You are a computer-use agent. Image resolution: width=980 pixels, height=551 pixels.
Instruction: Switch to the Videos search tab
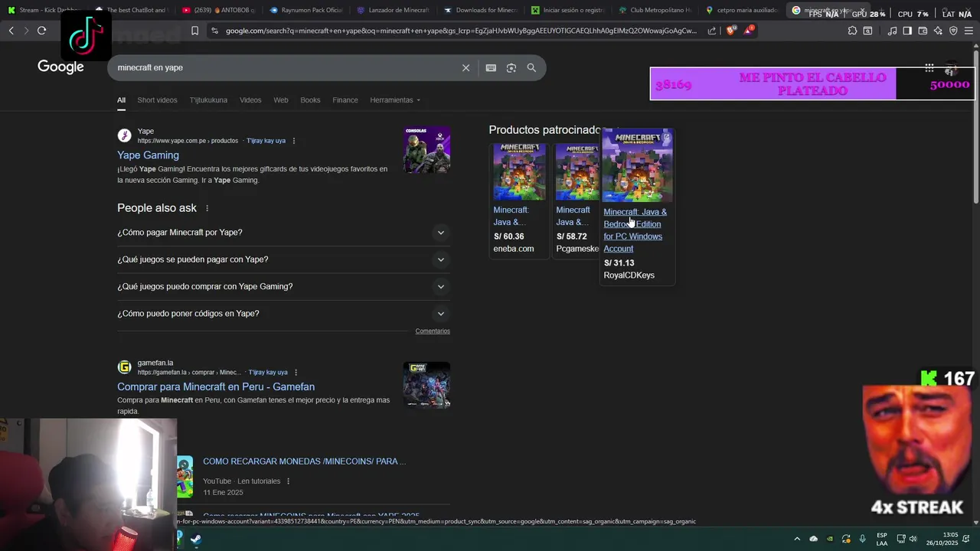[x=250, y=100]
